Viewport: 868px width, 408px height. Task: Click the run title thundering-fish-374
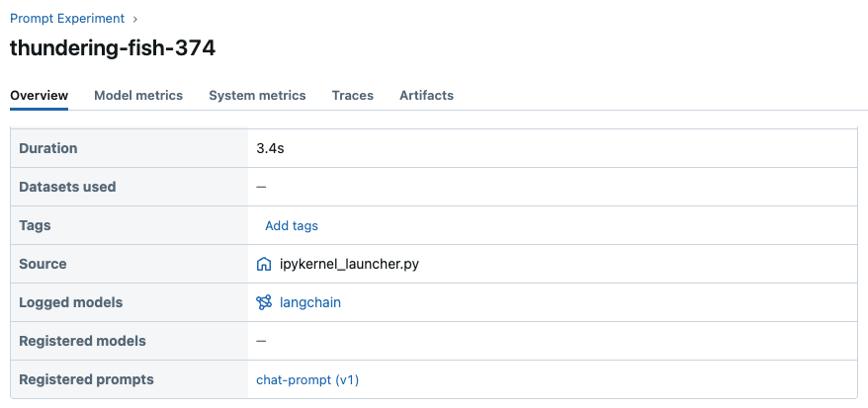pos(113,48)
